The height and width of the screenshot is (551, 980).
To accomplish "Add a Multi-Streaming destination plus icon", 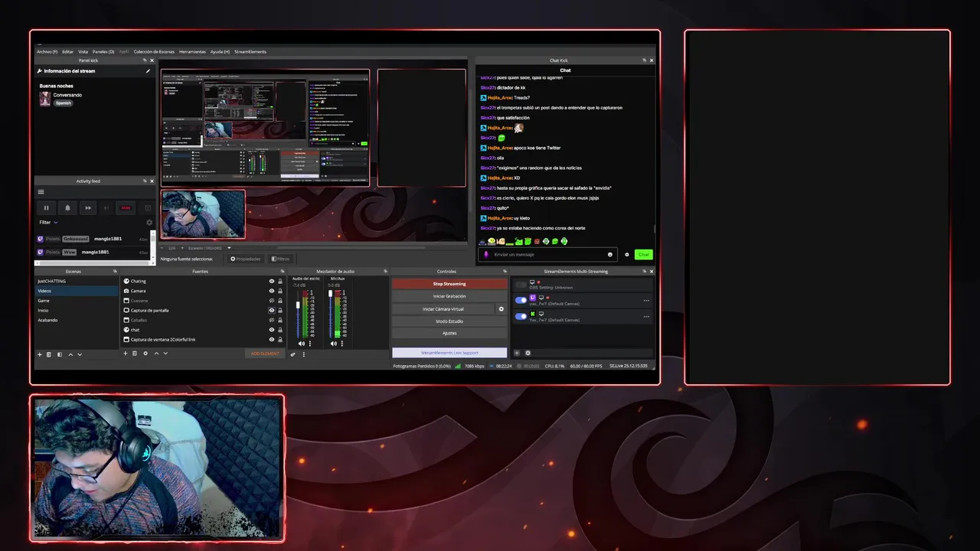I will [517, 353].
